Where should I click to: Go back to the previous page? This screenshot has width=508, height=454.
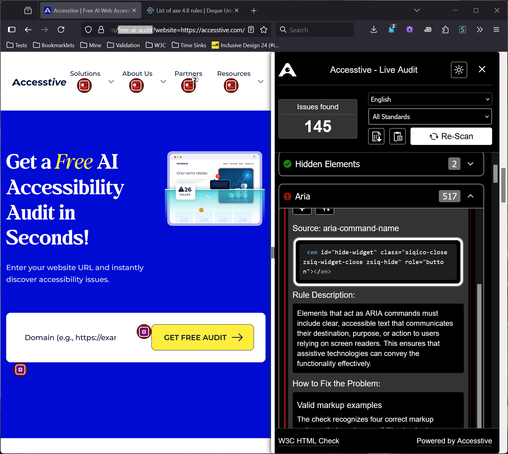point(28,30)
